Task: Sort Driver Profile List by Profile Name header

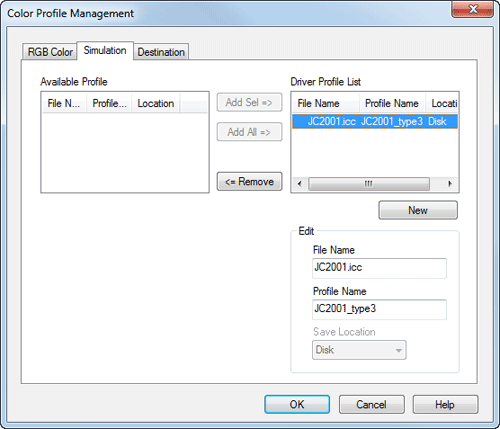Action: tap(392, 103)
